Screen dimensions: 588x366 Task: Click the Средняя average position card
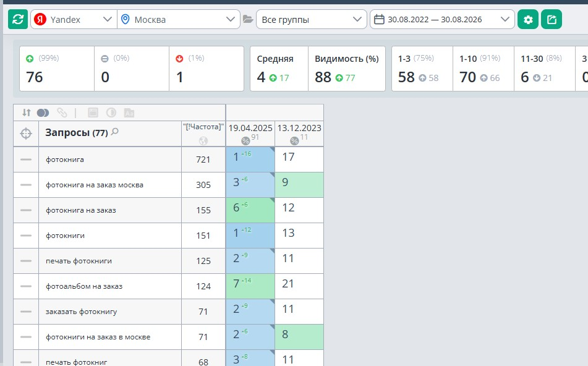pyautogui.click(x=279, y=69)
